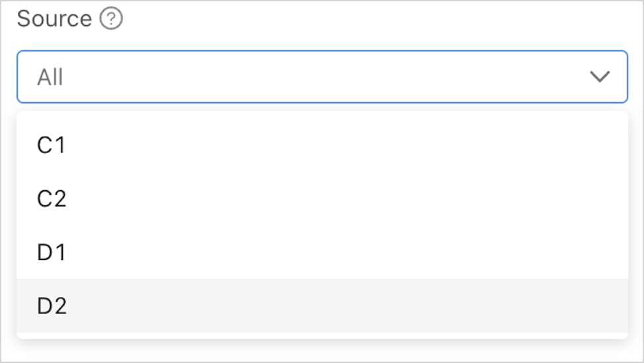Set Source filter to D1
The image size is (644, 363).
tap(51, 252)
